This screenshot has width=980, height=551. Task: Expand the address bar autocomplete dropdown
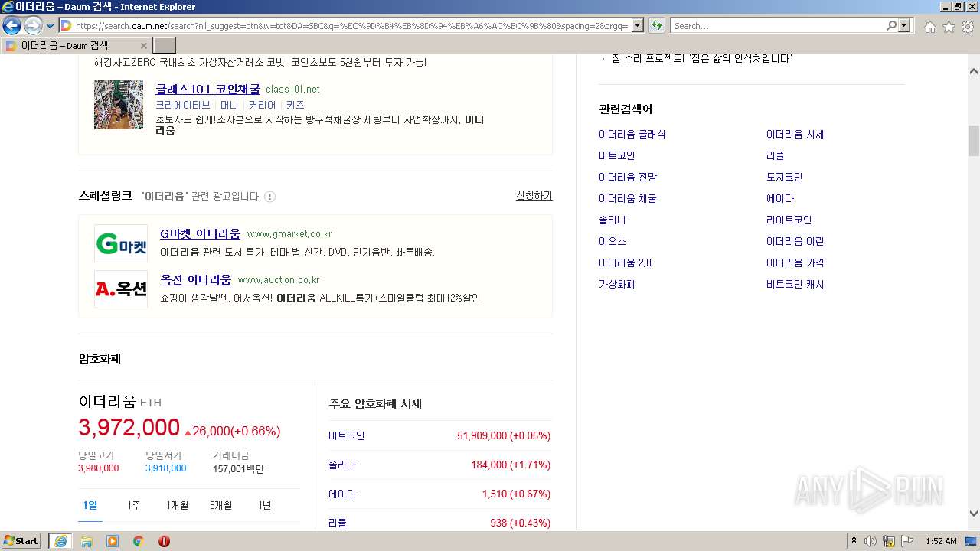[x=638, y=26]
